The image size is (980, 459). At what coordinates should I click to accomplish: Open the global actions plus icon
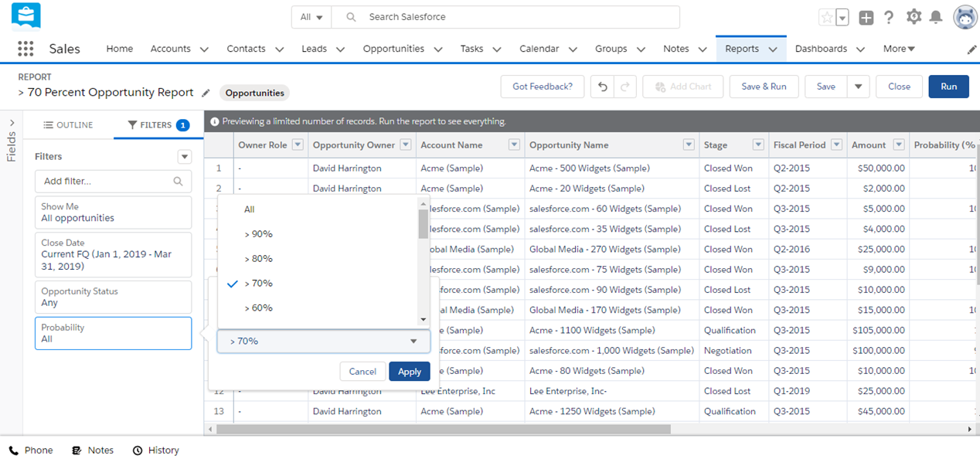click(x=866, y=17)
